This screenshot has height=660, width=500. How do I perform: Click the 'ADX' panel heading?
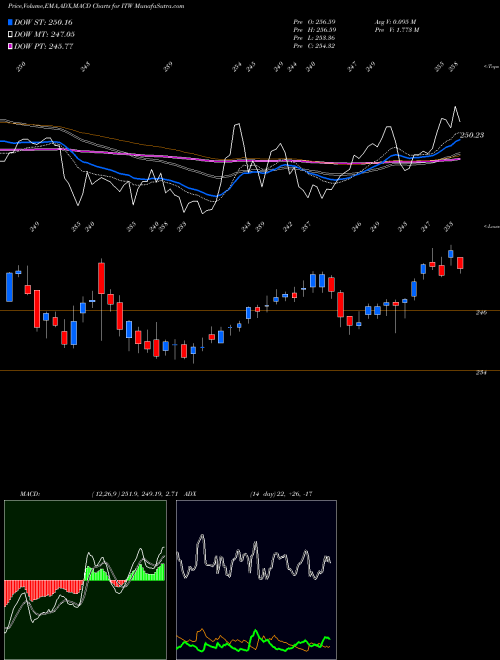[190, 494]
